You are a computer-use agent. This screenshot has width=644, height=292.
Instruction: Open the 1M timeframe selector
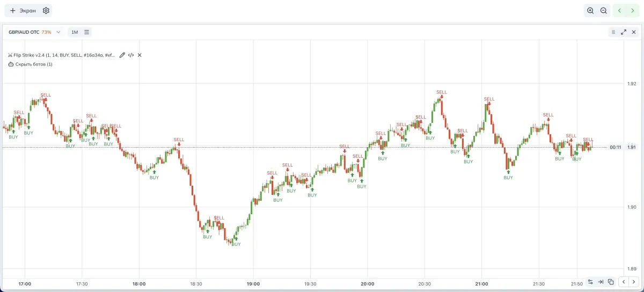[75, 32]
